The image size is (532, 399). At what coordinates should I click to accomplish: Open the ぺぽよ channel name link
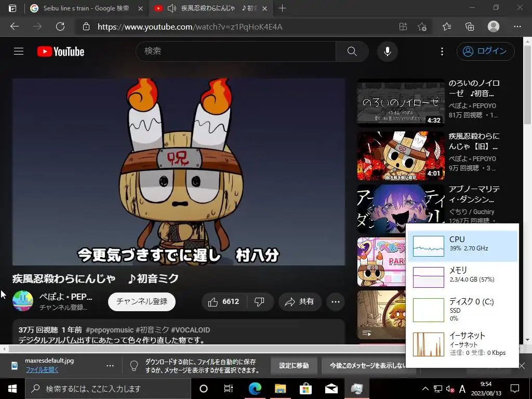click(65, 297)
